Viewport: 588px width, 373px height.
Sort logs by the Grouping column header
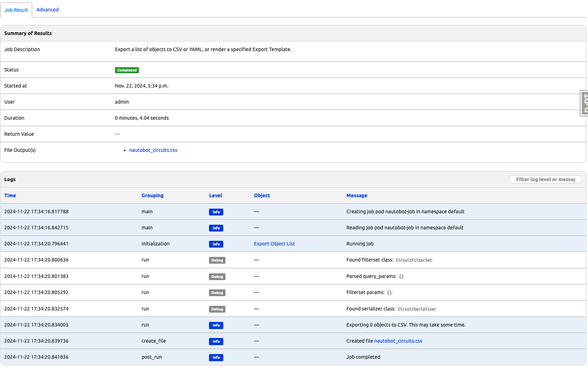click(x=152, y=195)
